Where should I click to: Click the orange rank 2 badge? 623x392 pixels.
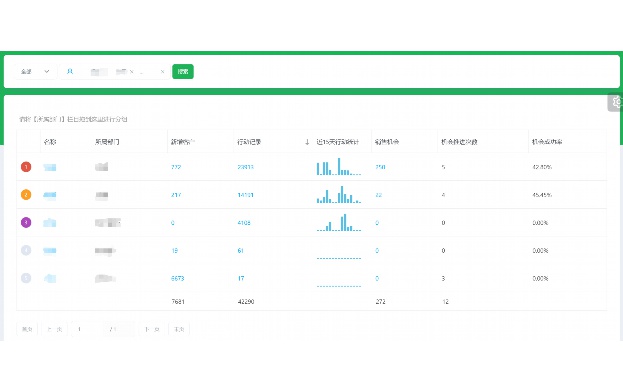[26, 195]
